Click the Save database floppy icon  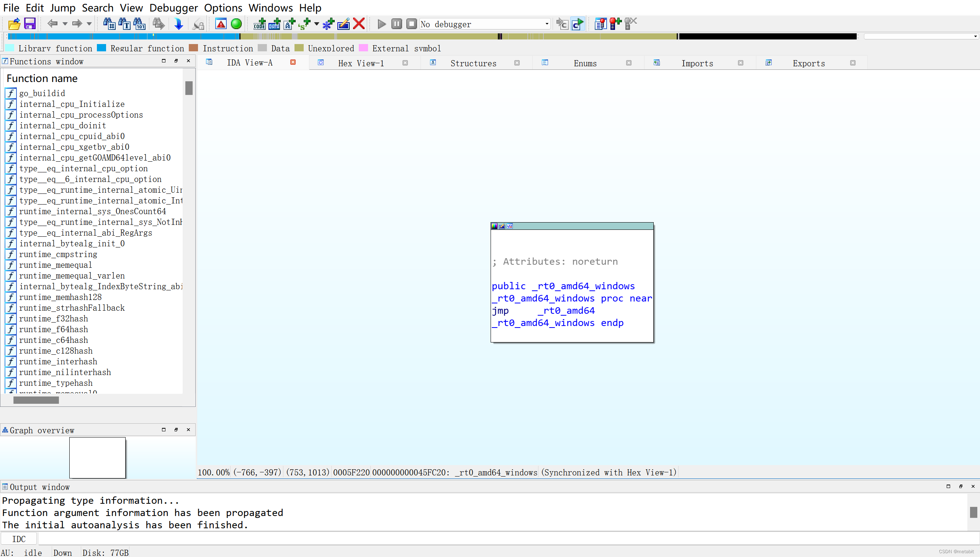29,24
